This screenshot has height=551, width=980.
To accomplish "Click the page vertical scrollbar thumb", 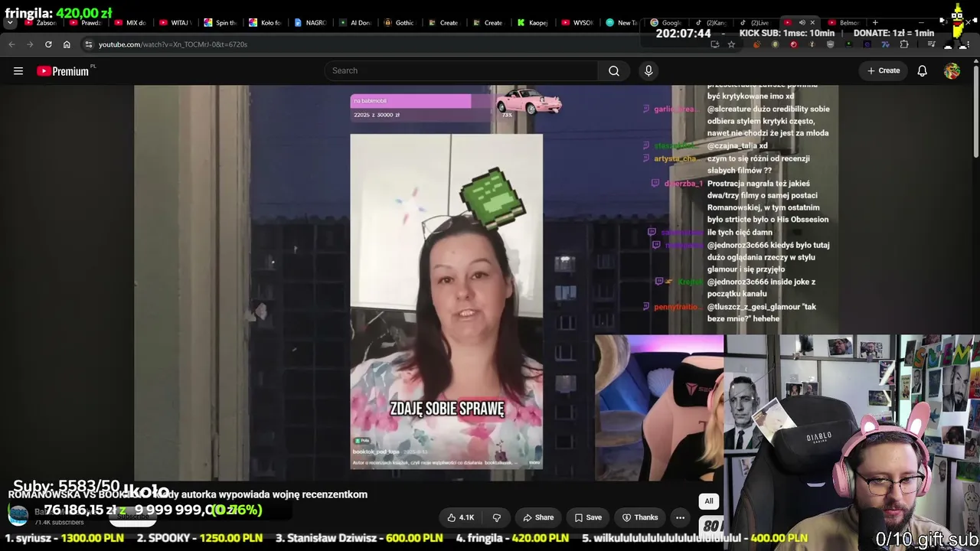I will [x=975, y=111].
